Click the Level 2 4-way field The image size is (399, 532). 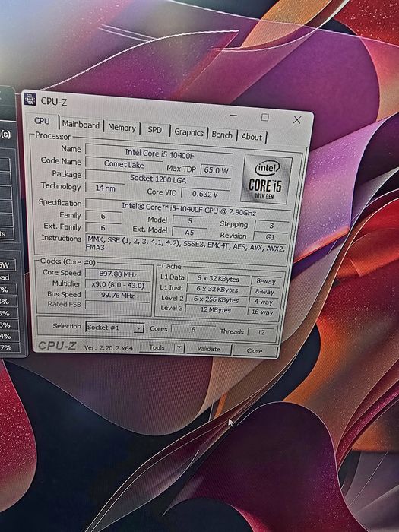pos(264,302)
